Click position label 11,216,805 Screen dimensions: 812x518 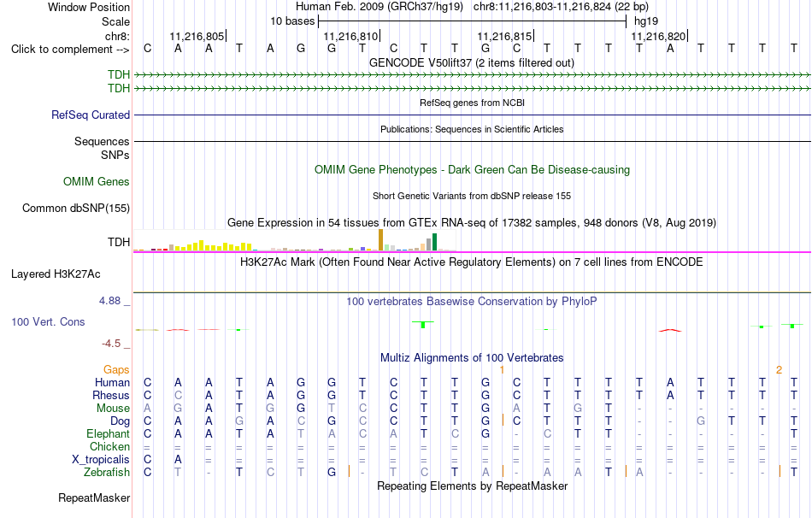tap(197, 37)
